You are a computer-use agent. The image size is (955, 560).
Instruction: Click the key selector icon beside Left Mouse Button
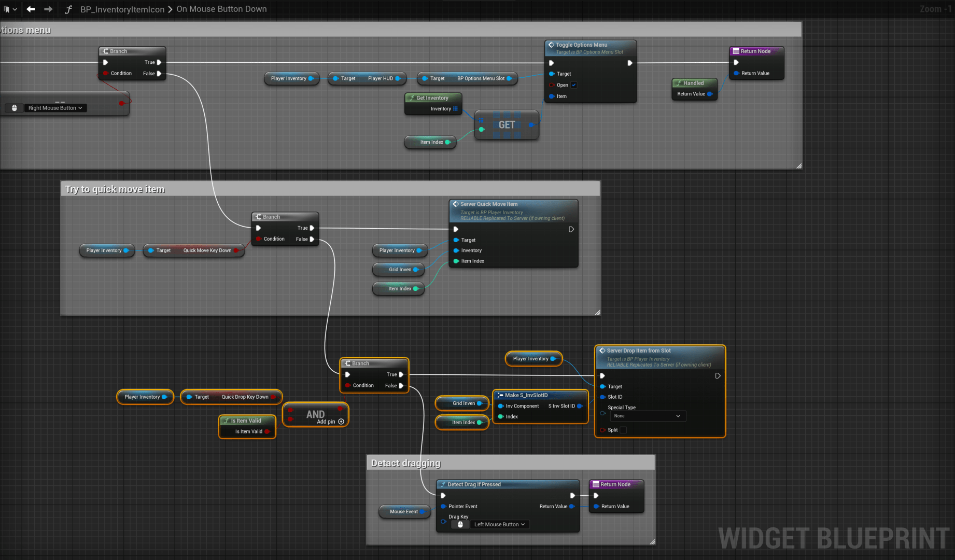460,524
